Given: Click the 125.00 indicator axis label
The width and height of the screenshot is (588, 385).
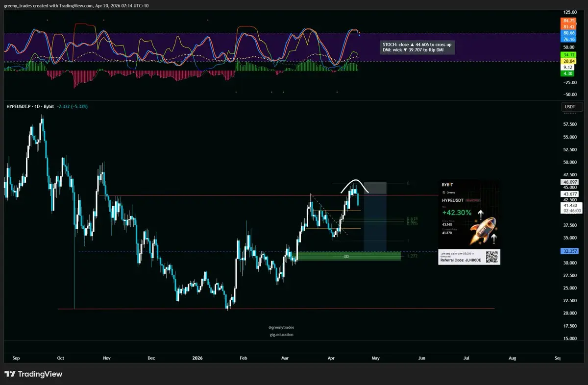Looking at the screenshot, I should 569,11.
